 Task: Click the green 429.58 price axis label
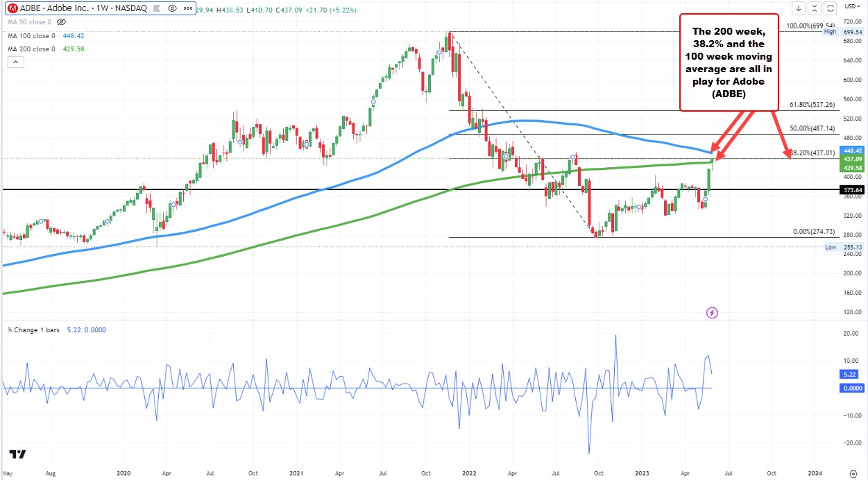tap(853, 168)
